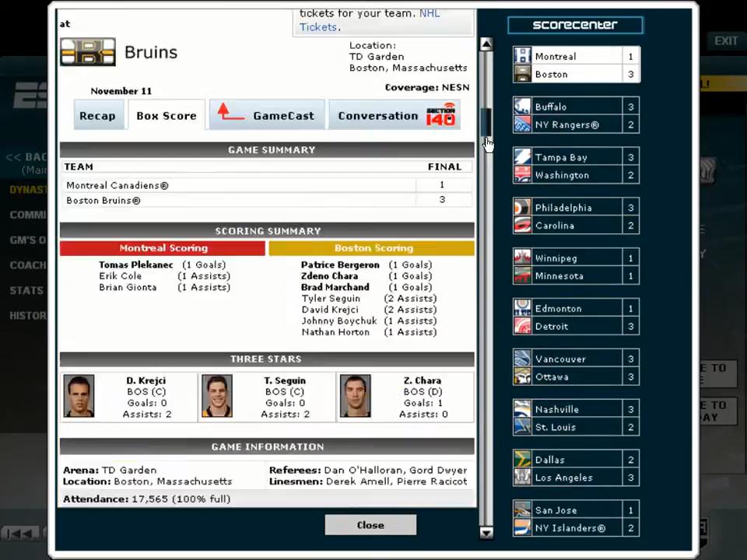Switch to the Recap tab

97,116
